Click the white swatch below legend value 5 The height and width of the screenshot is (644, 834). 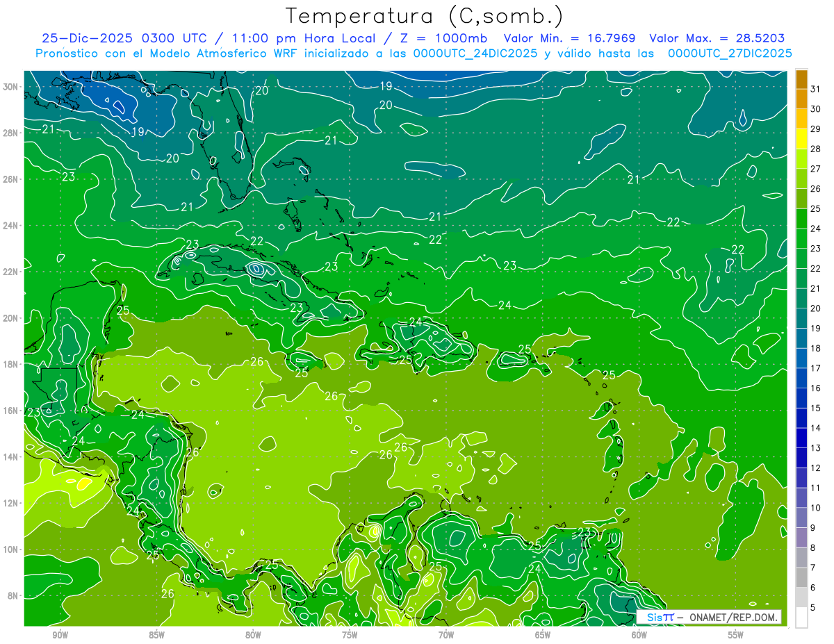pos(801,618)
